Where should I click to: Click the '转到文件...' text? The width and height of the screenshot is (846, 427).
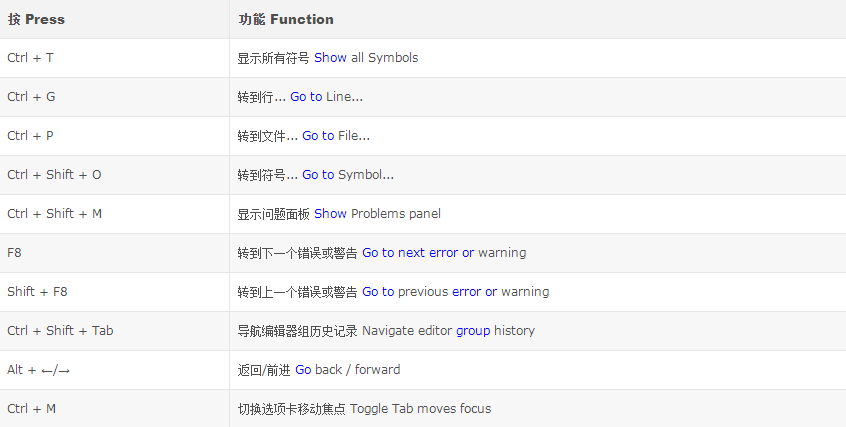[x=268, y=135]
